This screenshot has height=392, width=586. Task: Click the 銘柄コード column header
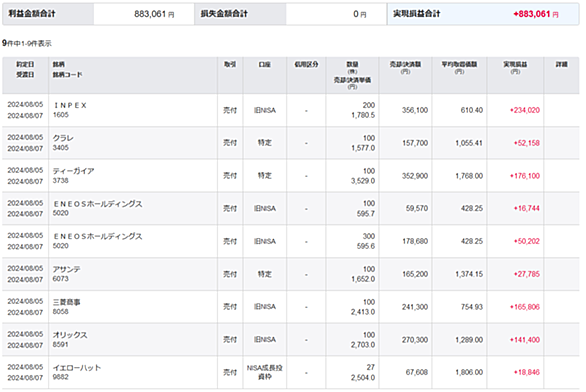pos(67,75)
